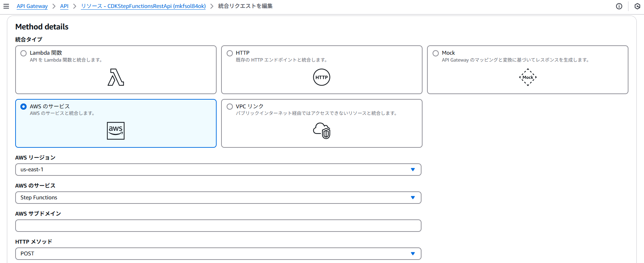
Task: Click the Mock card description text
Action: tap(515, 60)
